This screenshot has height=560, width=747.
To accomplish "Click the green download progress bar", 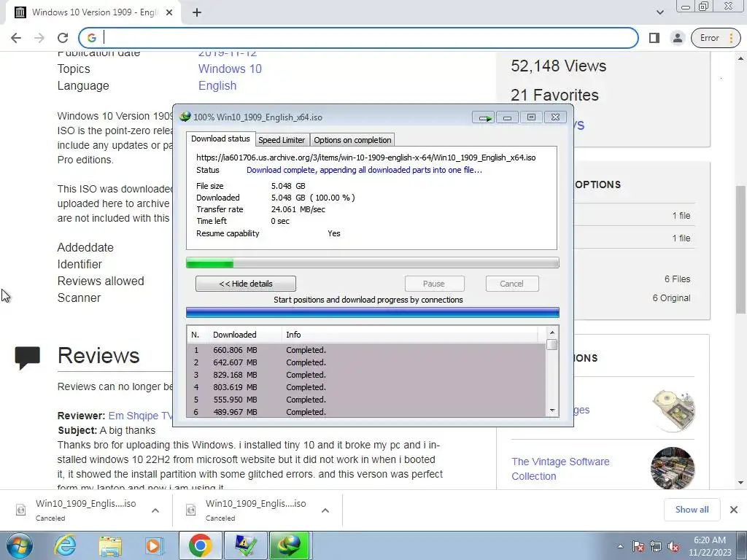I will pos(373,262).
